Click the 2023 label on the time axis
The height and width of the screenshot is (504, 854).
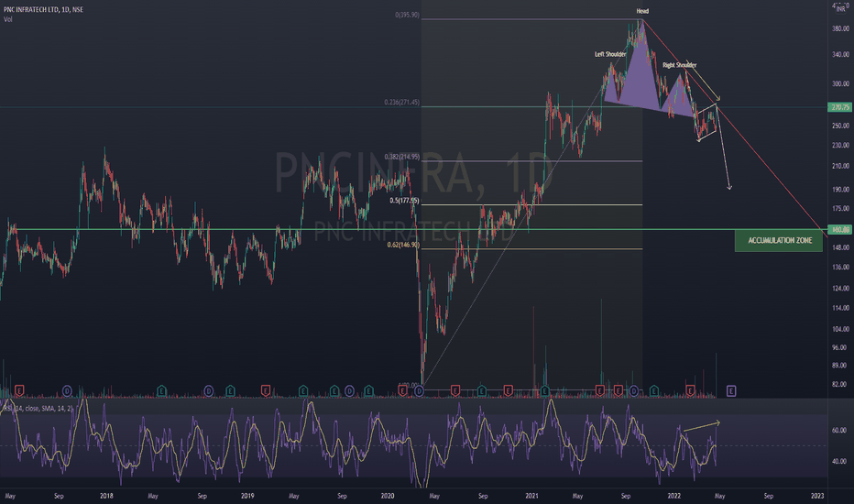(x=817, y=496)
